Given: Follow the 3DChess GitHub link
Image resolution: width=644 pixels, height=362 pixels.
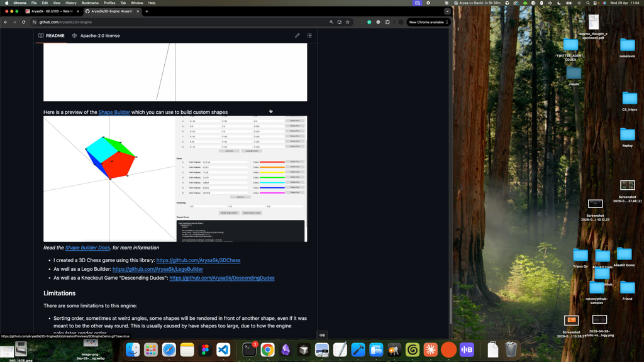Looking at the screenshot, I should point(198,260).
